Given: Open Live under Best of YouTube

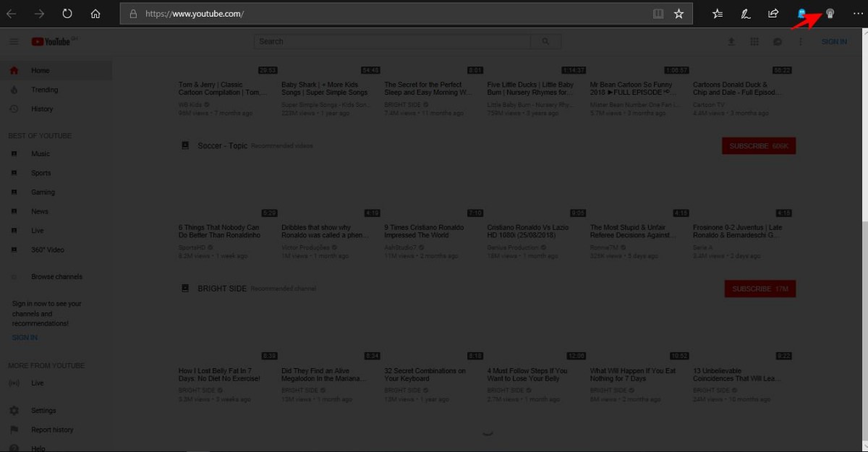Looking at the screenshot, I should [x=56, y=231].
